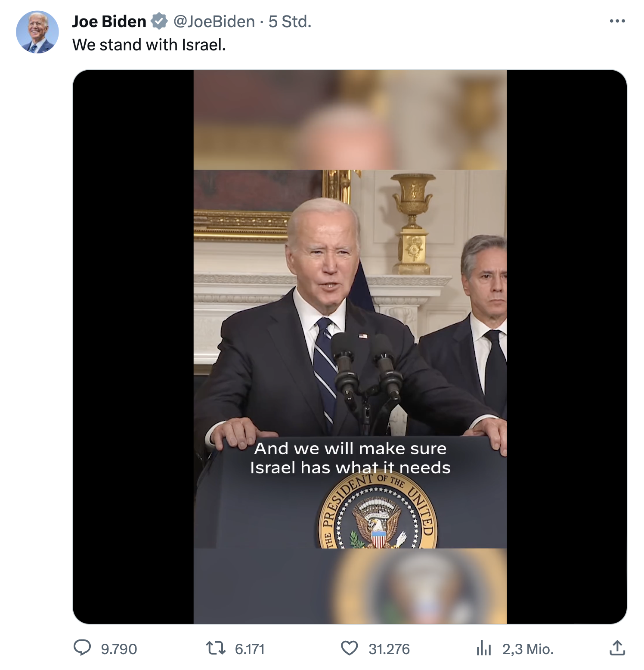
Task: Repost the tweet using the retweet icon
Action: [216, 648]
